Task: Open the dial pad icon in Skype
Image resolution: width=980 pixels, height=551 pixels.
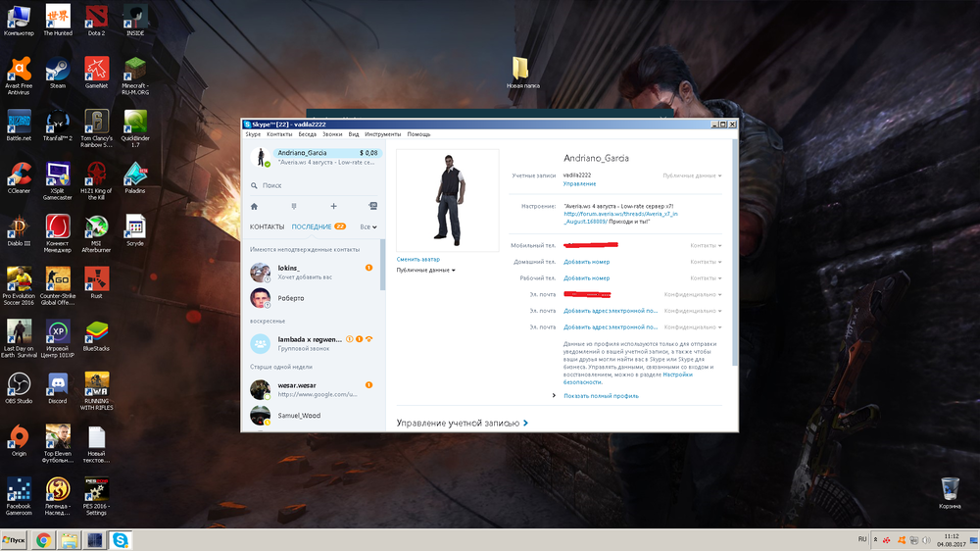Action: coord(293,207)
